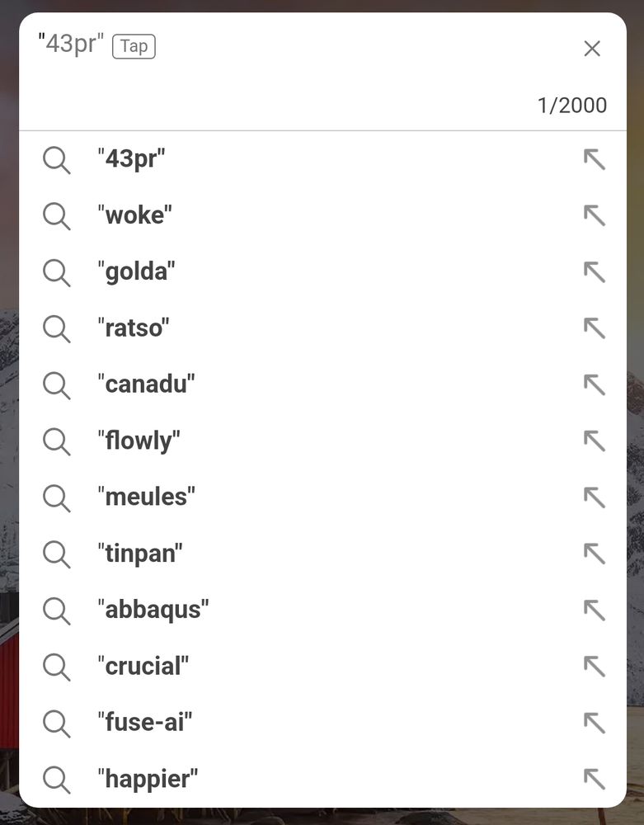
Task: Click the arrow icon next to "meules"
Action: [594, 497]
